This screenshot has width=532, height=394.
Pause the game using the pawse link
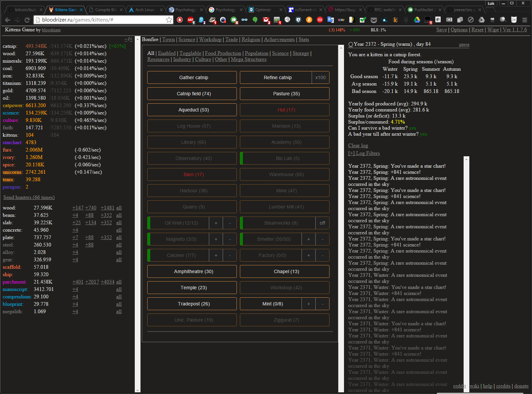464,45
